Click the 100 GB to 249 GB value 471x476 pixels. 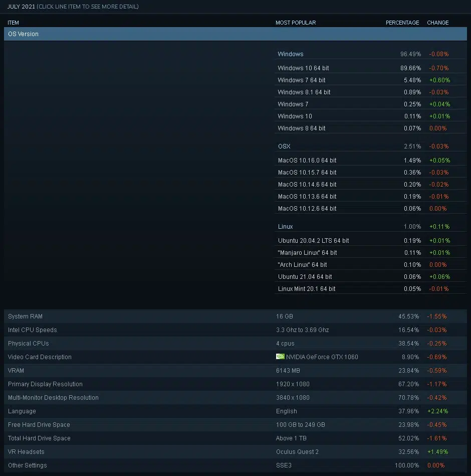click(301, 425)
